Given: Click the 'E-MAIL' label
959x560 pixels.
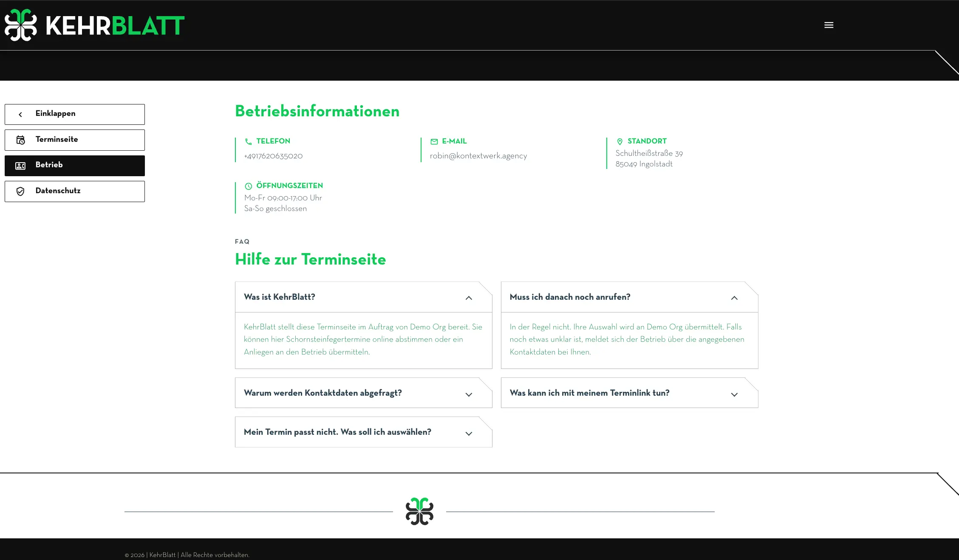Looking at the screenshot, I should (x=454, y=141).
